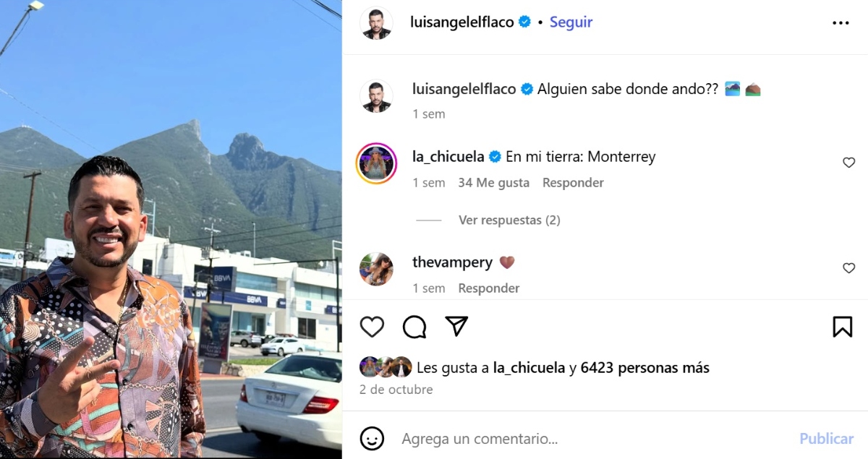The width and height of the screenshot is (868, 459).
Task: Open la_chicuela's story avatar
Action: 376,163
